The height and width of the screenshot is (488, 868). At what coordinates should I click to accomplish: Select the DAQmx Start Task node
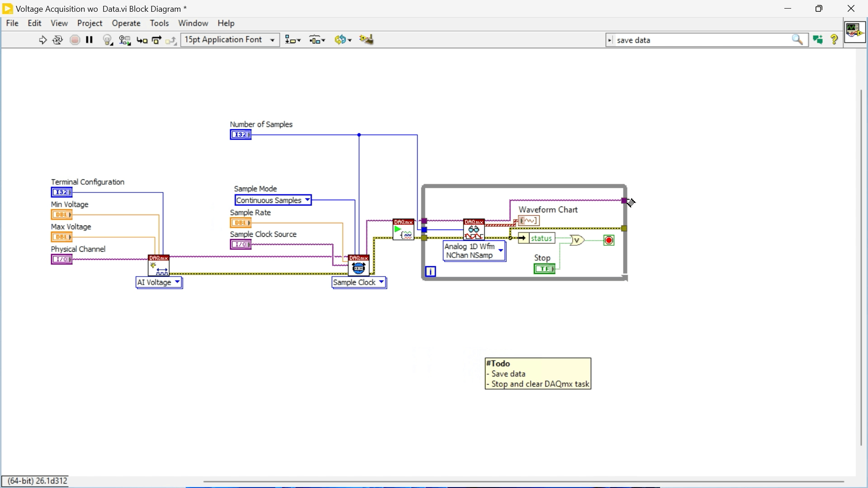pos(404,230)
